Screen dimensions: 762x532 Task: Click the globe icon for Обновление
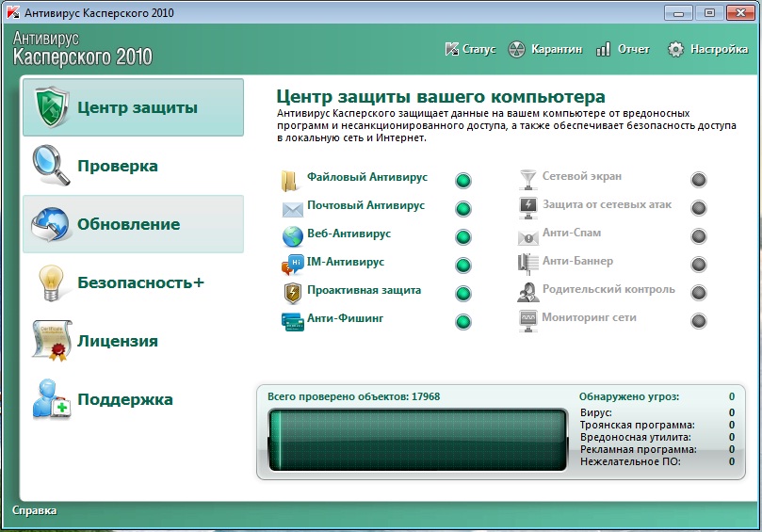pyautogui.click(x=50, y=224)
